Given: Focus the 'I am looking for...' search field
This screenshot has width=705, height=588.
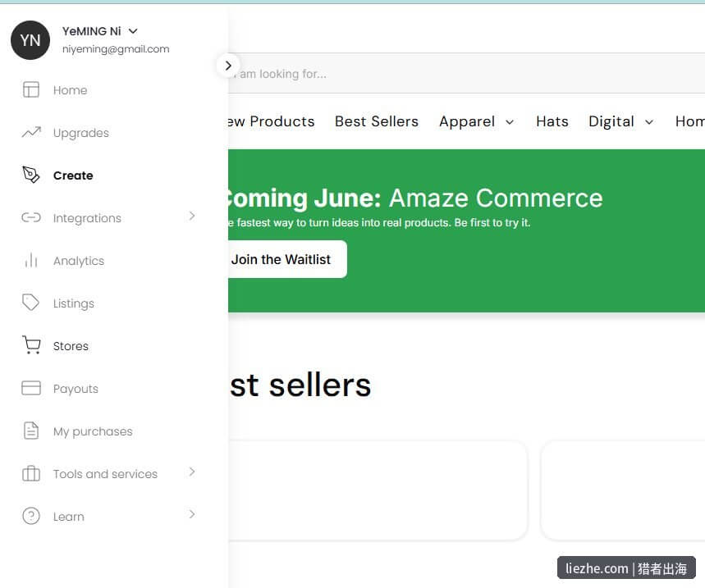Looking at the screenshot, I should pyautogui.click(x=467, y=73).
